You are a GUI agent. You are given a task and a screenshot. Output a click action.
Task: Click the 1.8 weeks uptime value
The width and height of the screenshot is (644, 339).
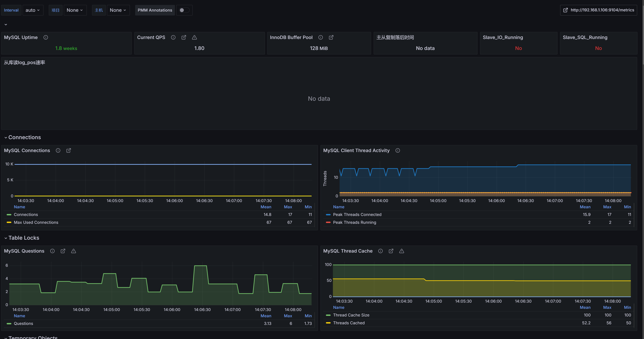(66, 48)
